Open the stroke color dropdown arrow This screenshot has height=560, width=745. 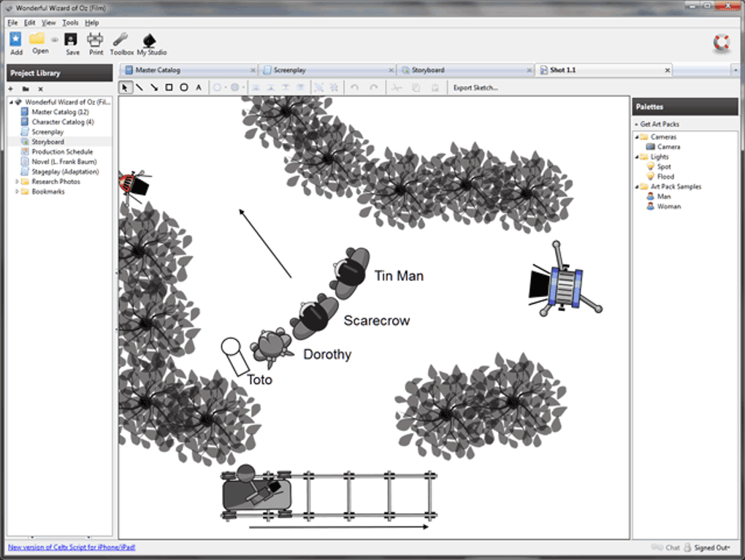point(225,88)
